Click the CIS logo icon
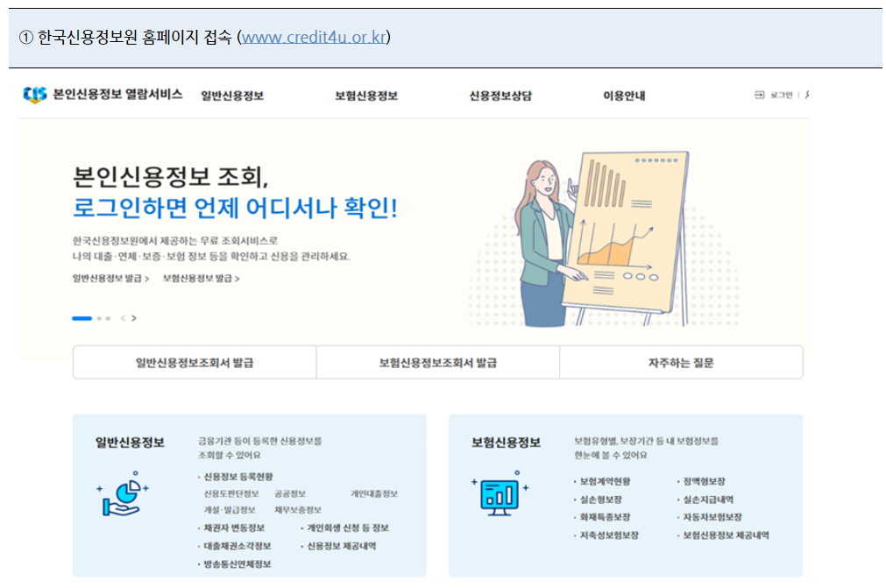Image resolution: width=886 pixels, height=588 pixels. click(35, 95)
